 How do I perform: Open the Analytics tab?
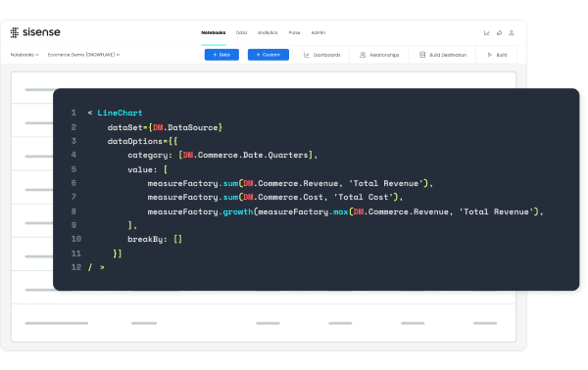[x=268, y=32]
